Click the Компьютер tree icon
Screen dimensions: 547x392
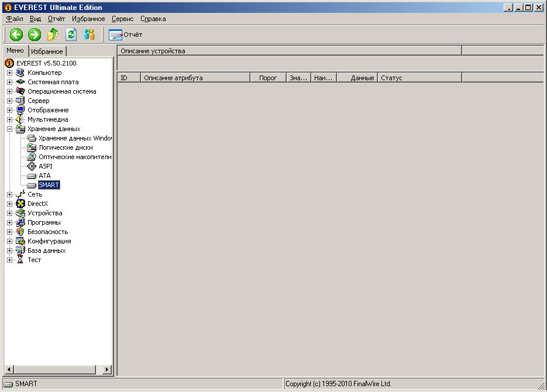click(20, 73)
